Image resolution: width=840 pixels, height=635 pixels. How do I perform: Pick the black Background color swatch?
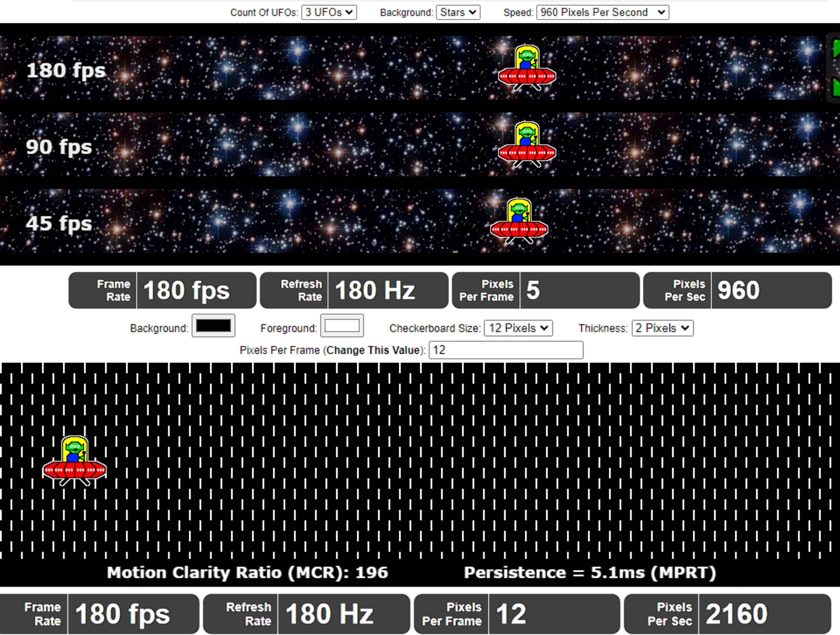click(x=213, y=326)
